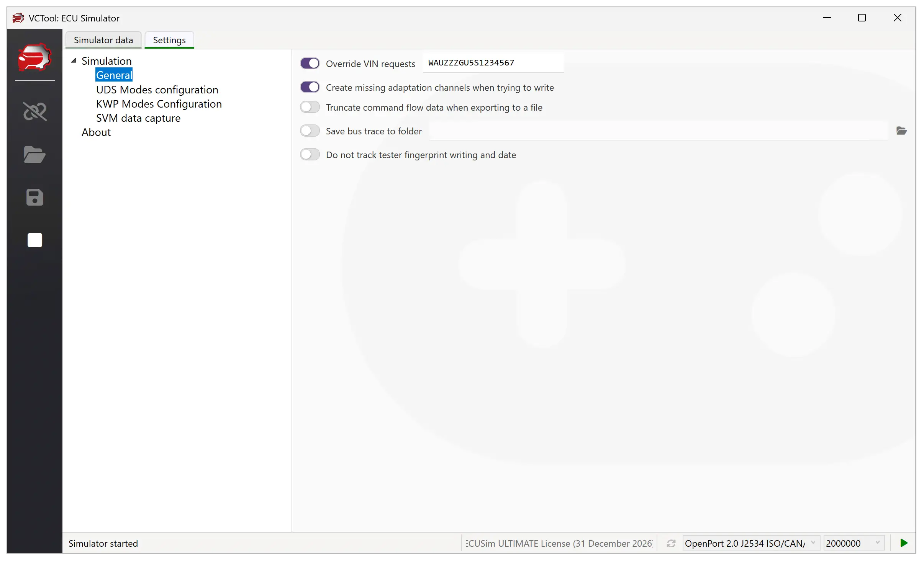This screenshot has height=562, width=924.
Task: Open the OpenPort 2.0 J2534 interface dropdown
Action: [x=750, y=543]
